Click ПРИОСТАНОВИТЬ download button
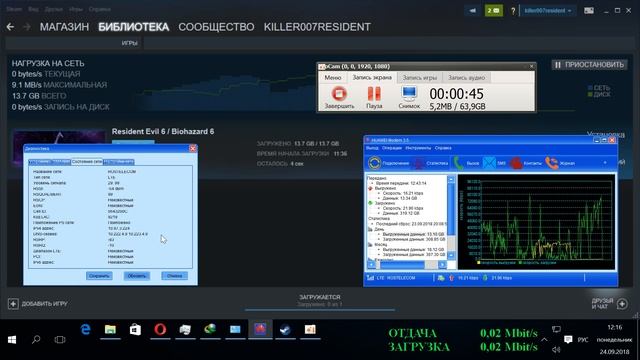This screenshot has width=640, height=360. point(589,64)
